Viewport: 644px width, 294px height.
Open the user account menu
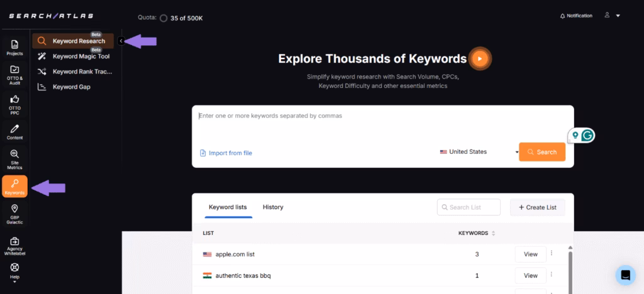pos(611,16)
